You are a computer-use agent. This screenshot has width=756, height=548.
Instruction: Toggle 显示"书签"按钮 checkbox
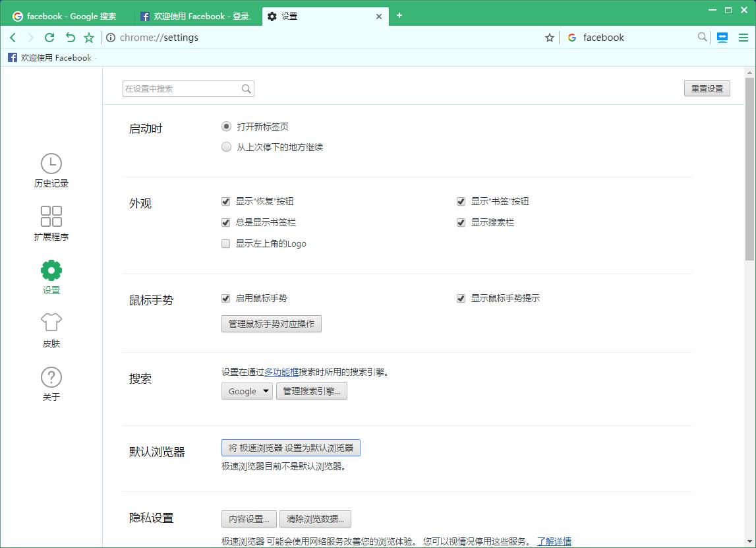point(461,201)
